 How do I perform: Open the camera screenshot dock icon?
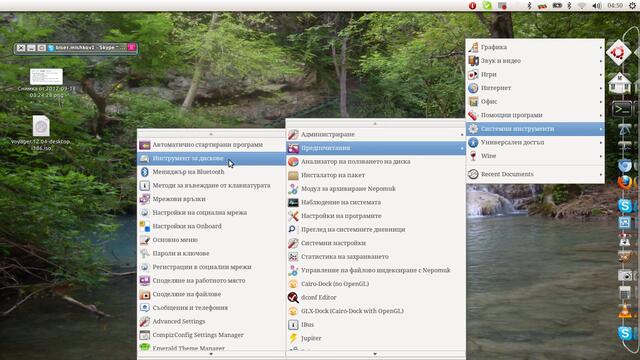pos(624,276)
